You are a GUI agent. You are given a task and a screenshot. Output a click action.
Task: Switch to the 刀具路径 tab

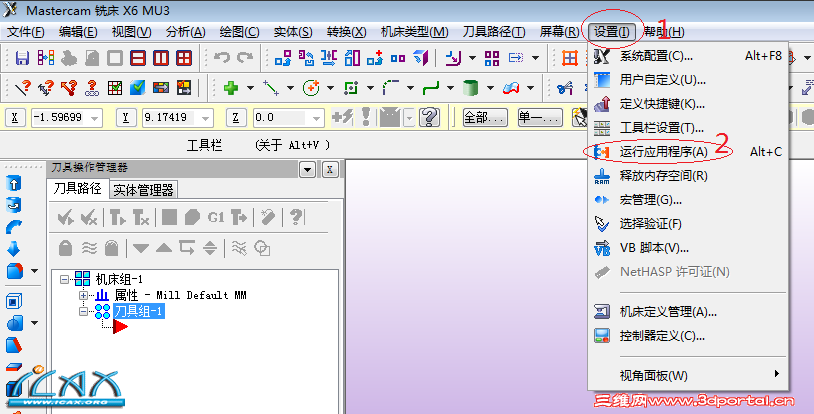click(x=77, y=189)
